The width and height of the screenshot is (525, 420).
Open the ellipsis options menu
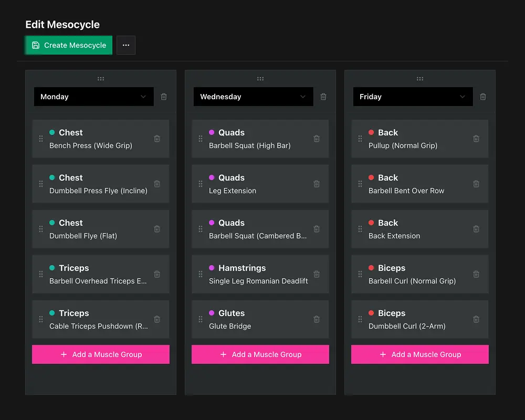(x=125, y=45)
